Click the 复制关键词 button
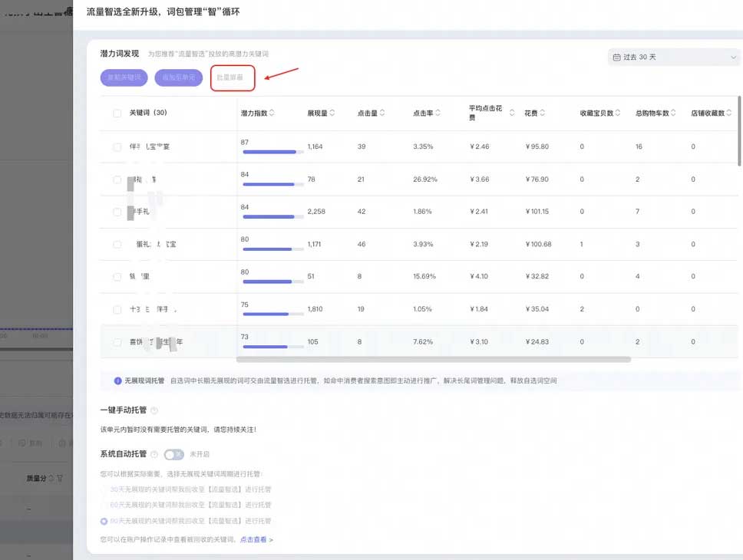This screenshot has height=560, width=743. click(x=124, y=77)
